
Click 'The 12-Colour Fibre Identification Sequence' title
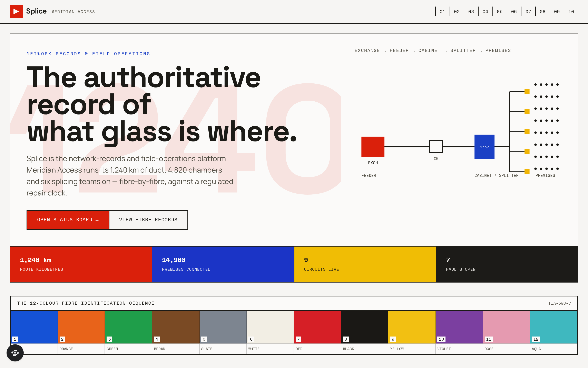86,303
